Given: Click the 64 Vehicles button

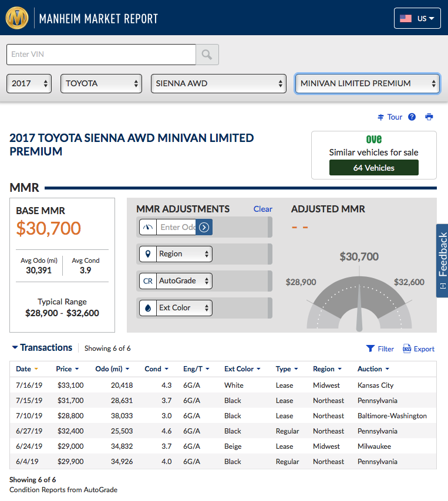Looking at the screenshot, I should pyautogui.click(x=373, y=168).
